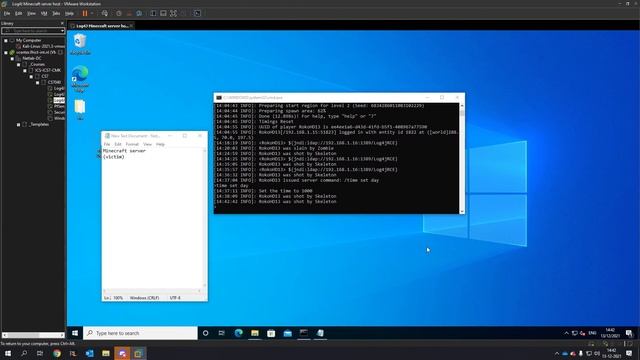Open the guest notification center icon
This screenshot has height=360, width=640.
click(x=629, y=333)
